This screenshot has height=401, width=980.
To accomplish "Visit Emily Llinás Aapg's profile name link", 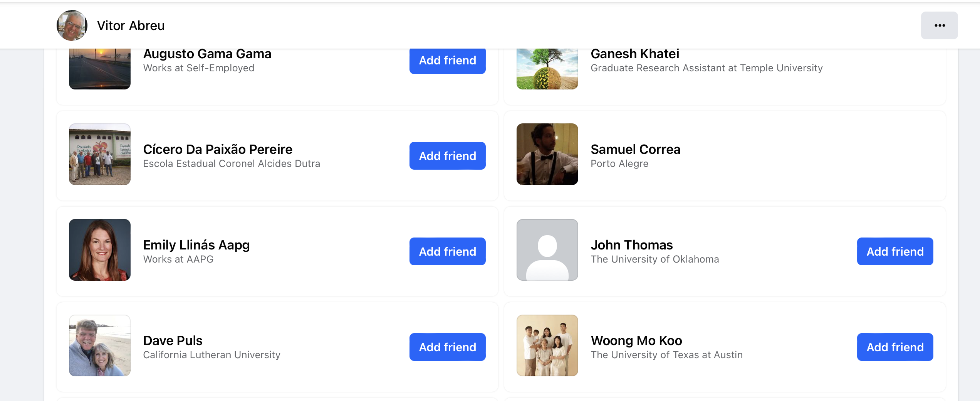I will point(196,245).
